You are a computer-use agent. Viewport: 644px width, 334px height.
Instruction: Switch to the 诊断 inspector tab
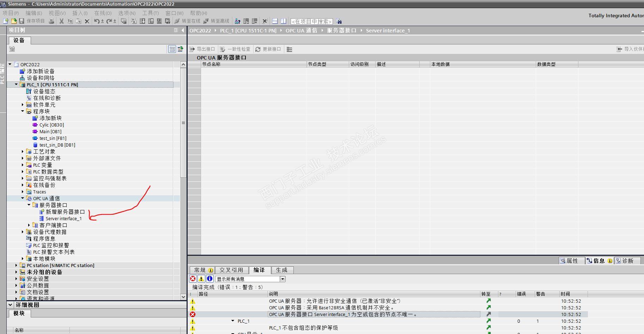pyautogui.click(x=627, y=261)
